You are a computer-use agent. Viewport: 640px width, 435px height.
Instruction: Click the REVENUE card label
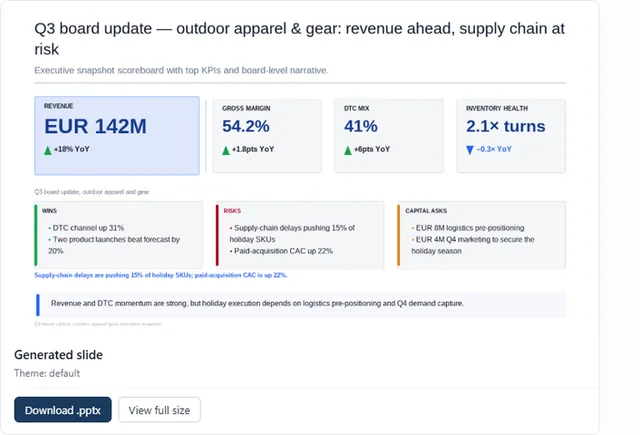(x=58, y=106)
